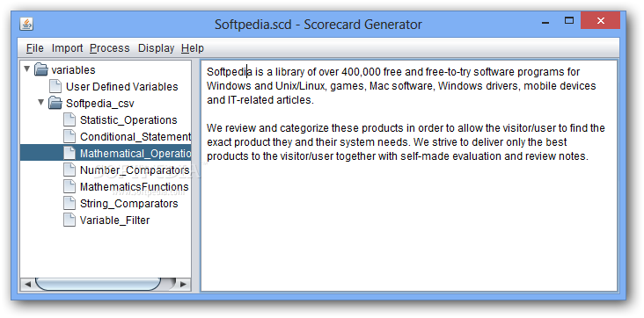Select the Softpedia_csv label
The width and height of the screenshot is (644, 318).
pos(99,104)
